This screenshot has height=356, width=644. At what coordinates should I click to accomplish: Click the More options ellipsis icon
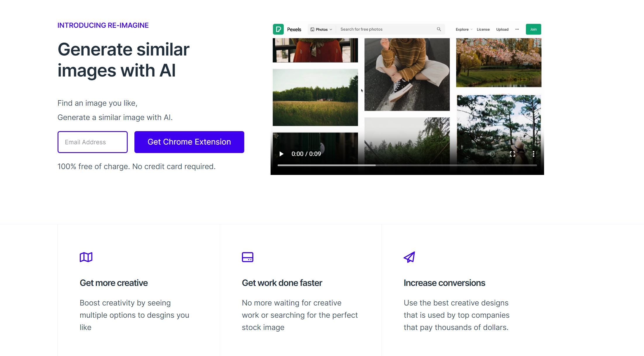pyautogui.click(x=517, y=29)
